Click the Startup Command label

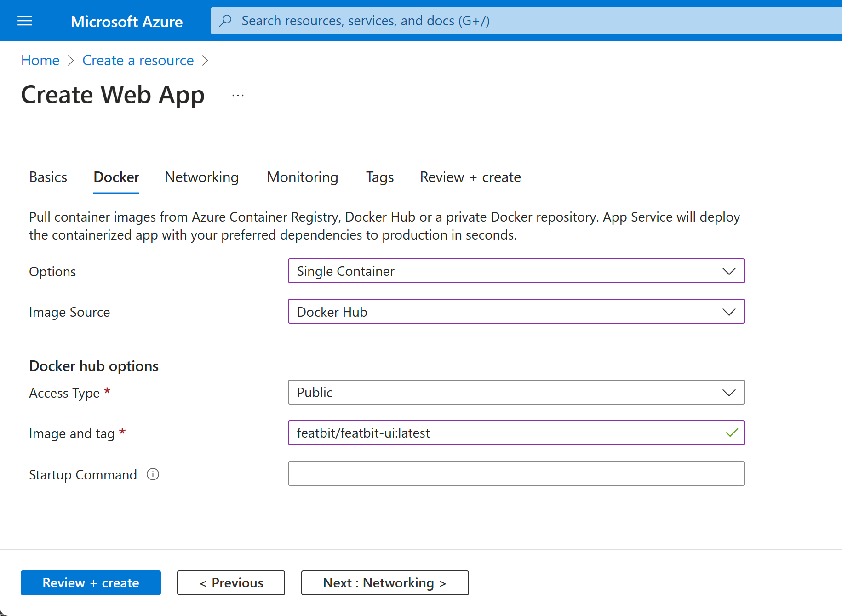coord(83,474)
